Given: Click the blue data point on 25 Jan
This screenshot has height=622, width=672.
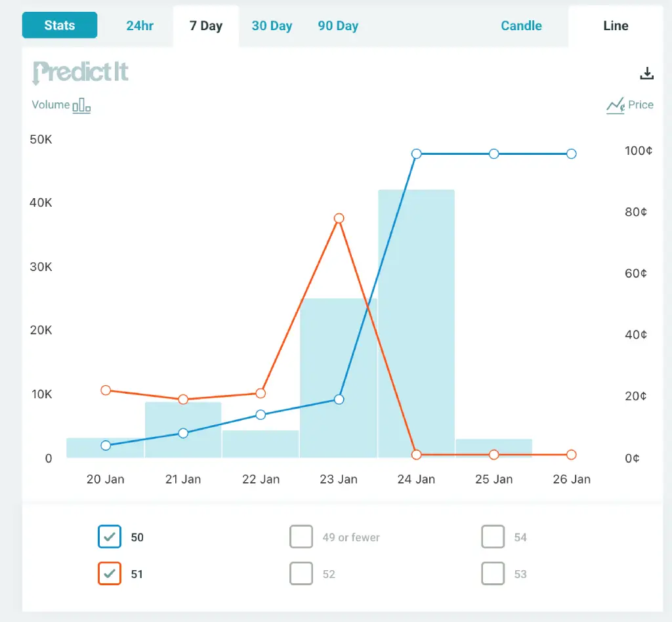Looking at the screenshot, I should click(x=493, y=154).
